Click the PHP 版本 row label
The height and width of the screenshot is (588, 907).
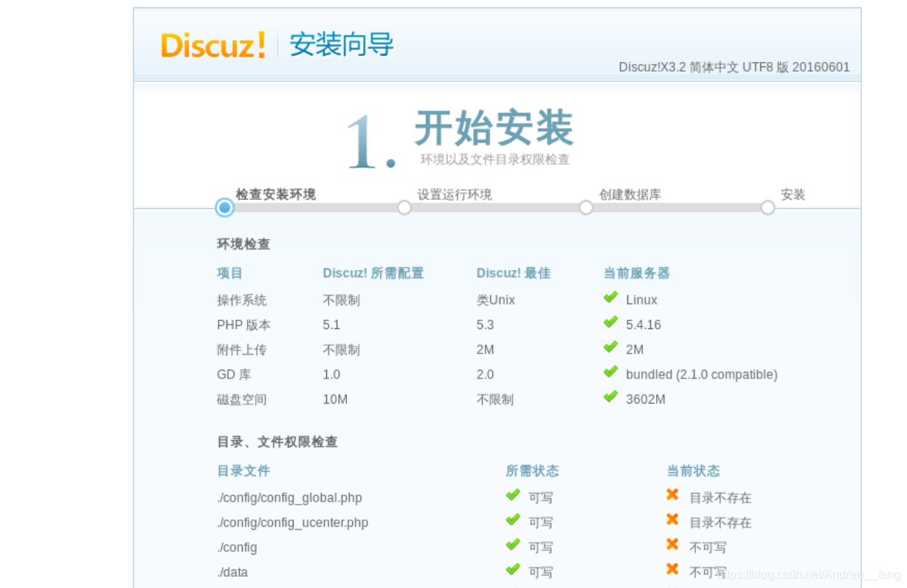[244, 325]
